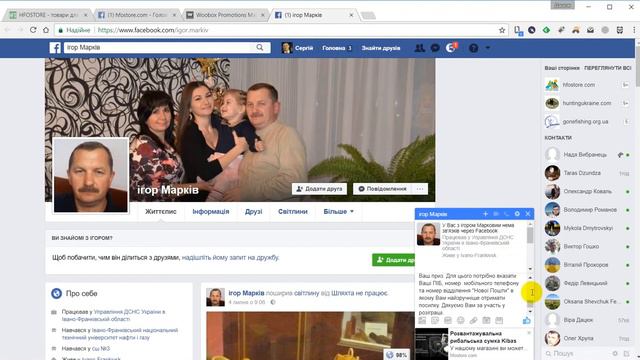Screen dimensions: 640x360
Task: Open chat with contact Олег Хрупа
Action: [587, 338]
